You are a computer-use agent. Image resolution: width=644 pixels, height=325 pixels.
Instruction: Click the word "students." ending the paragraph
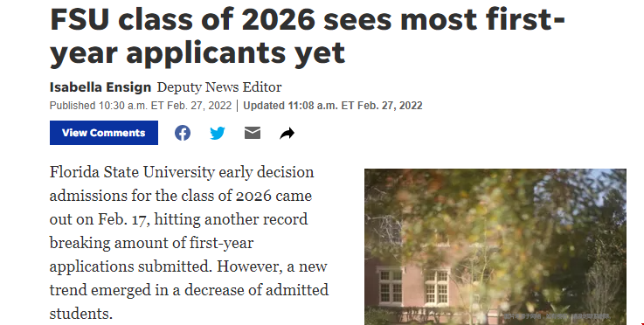coord(81,313)
